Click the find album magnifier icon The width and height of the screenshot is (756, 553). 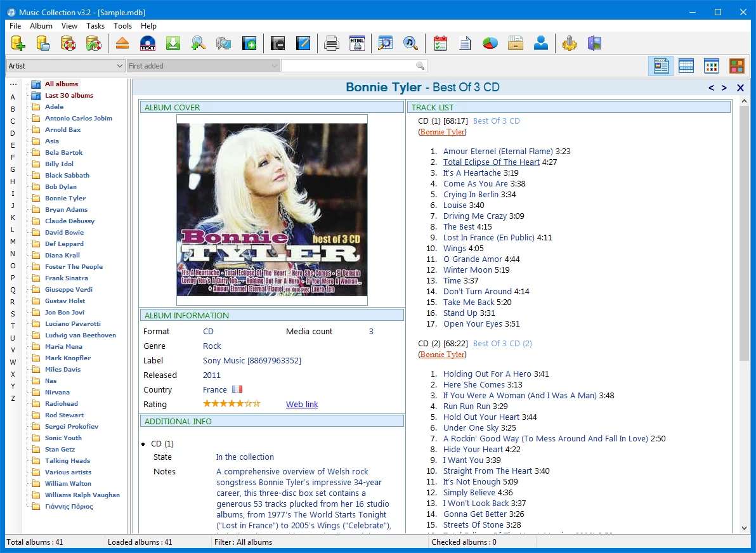click(x=385, y=43)
